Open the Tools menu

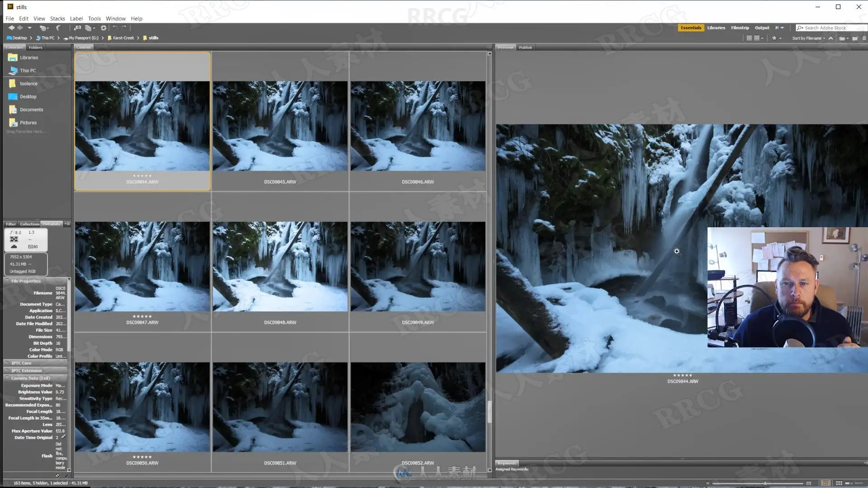[94, 19]
